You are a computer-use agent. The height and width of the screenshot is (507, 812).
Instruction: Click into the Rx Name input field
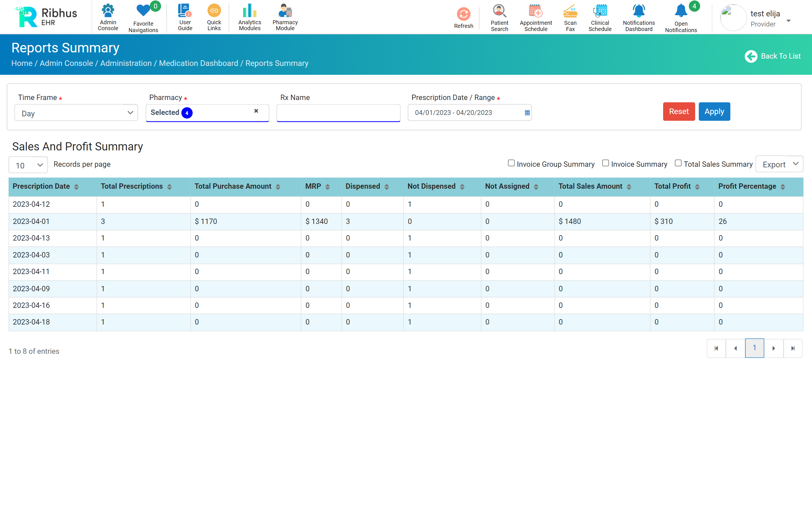coord(338,113)
